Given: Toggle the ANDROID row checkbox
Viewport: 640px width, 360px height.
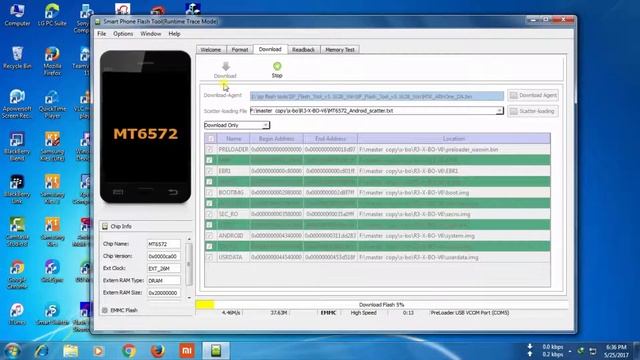Looking at the screenshot, I should pos(209,236).
